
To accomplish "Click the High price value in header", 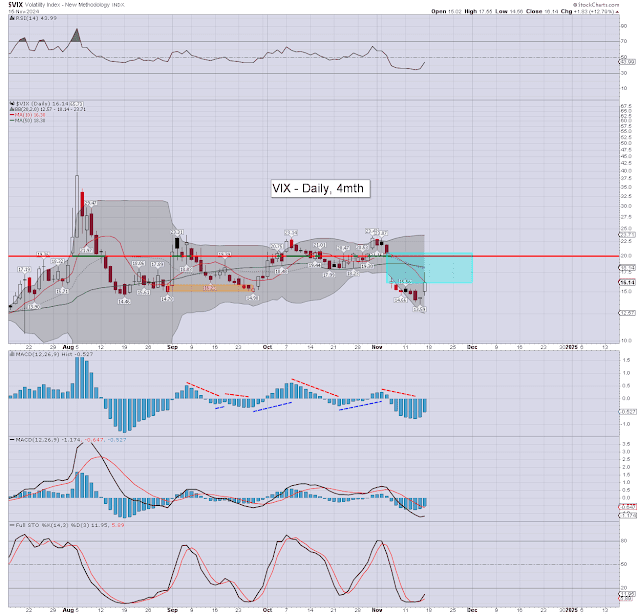I will coord(487,11).
